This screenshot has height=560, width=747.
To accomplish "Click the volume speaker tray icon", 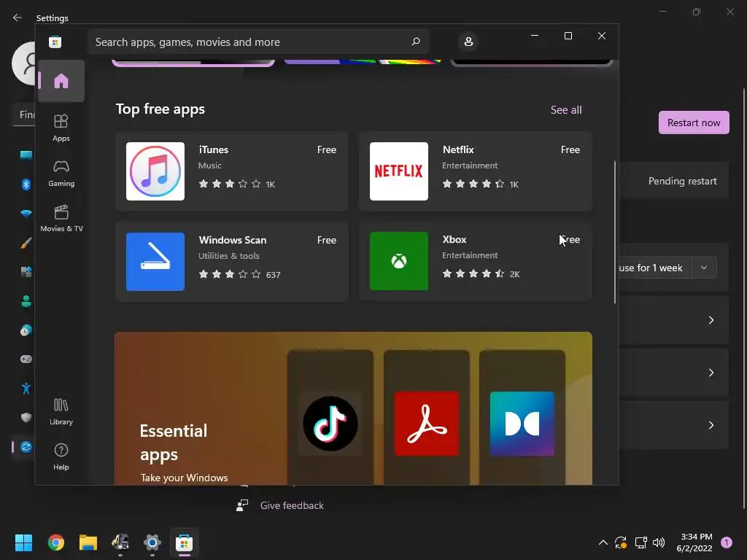I will 659,542.
